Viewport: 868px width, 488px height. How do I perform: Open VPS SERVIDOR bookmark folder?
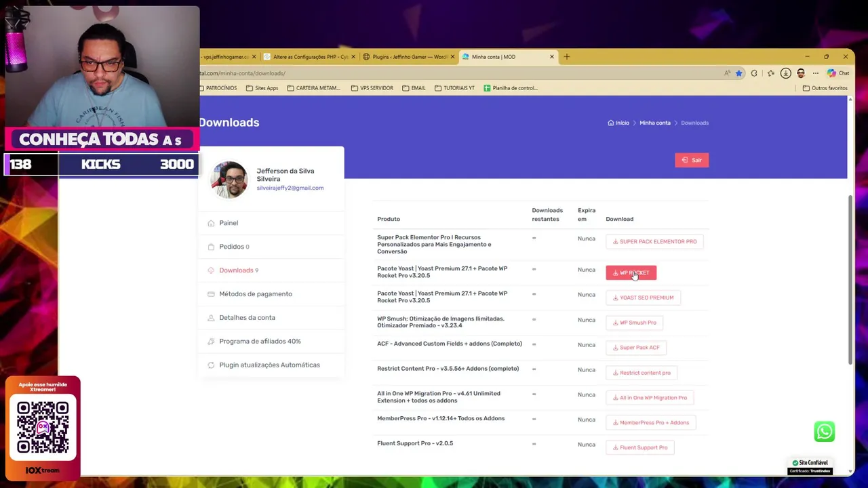pos(372,88)
